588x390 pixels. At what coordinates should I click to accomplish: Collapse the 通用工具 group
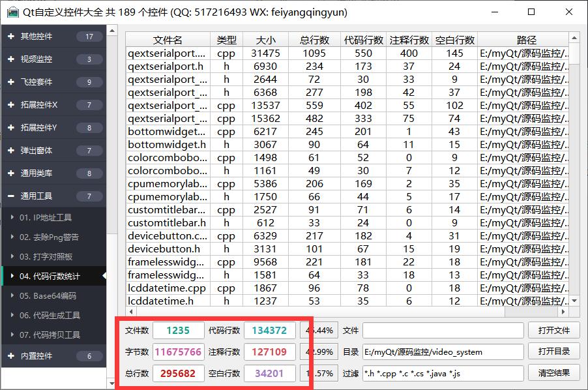pos(37,196)
